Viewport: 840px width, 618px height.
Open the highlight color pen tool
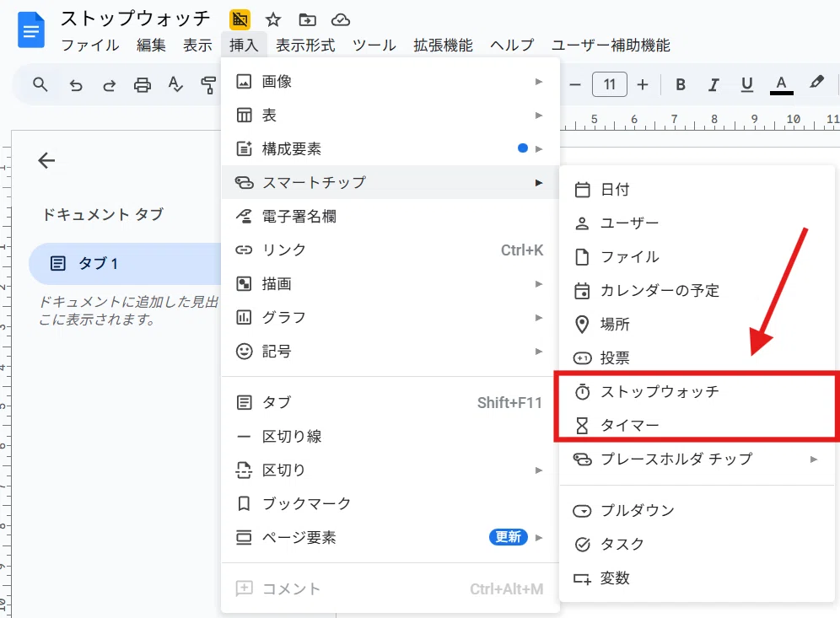pyautogui.click(x=816, y=83)
